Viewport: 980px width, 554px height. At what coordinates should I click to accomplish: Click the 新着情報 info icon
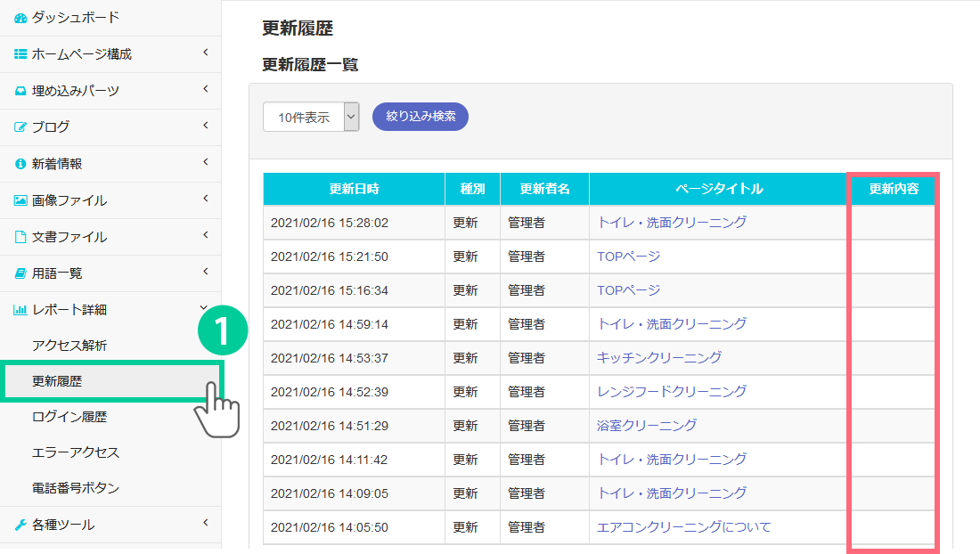pyautogui.click(x=20, y=164)
